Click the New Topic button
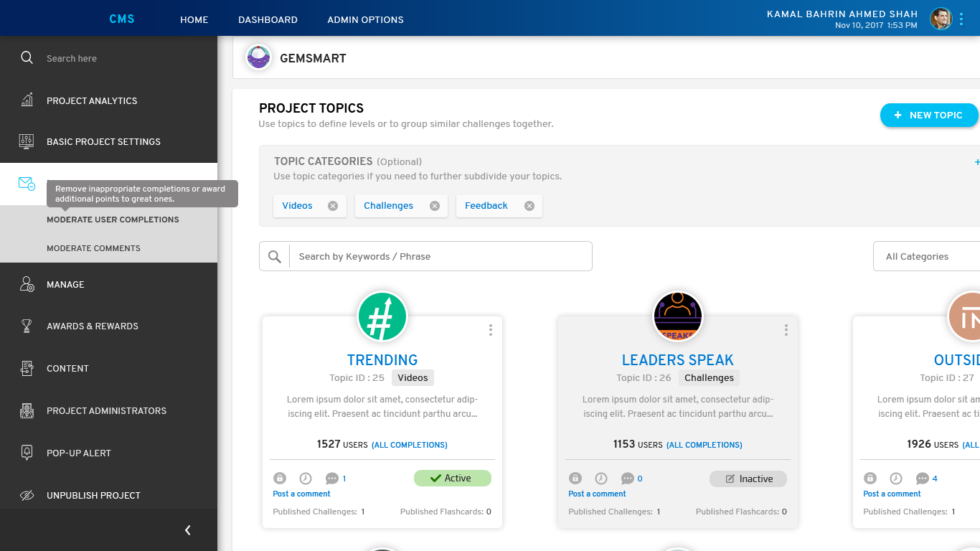Screen dimensions: 980x551 click(928, 115)
